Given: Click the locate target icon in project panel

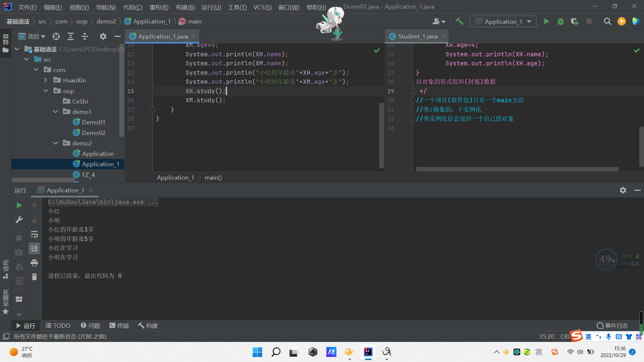Looking at the screenshot, I should click(x=56, y=36).
